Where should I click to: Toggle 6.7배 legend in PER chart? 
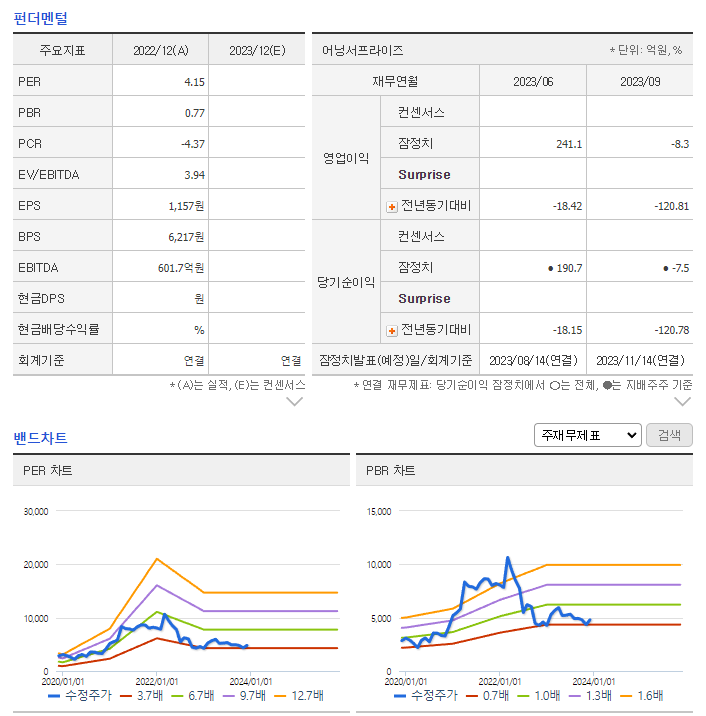click(193, 695)
